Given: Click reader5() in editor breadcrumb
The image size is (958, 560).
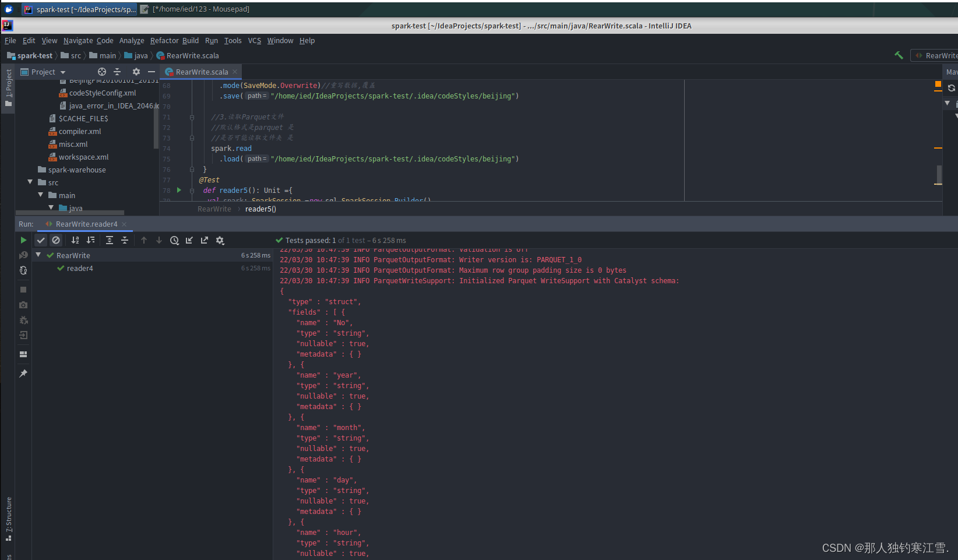Looking at the screenshot, I should [x=260, y=209].
